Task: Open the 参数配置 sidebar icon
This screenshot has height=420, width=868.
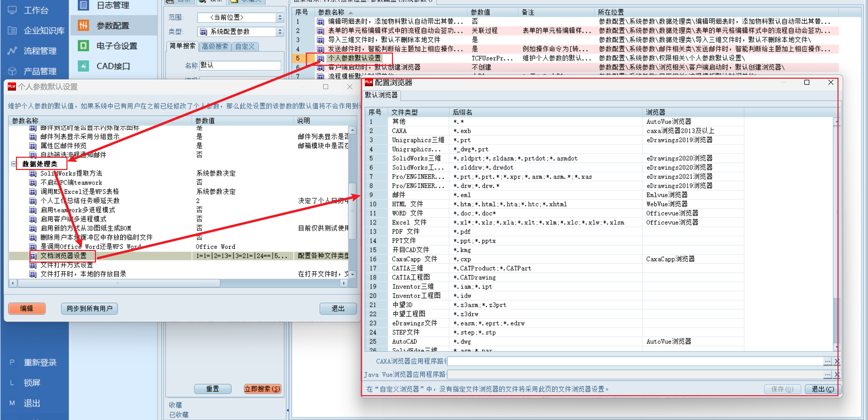Action: click(83, 25)
